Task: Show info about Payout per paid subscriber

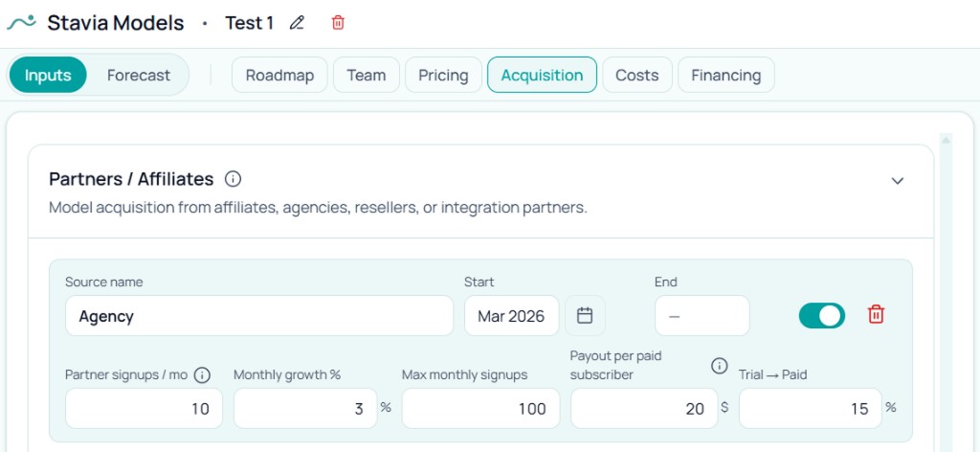Action: pyautogui.click(x=720, y=366)
